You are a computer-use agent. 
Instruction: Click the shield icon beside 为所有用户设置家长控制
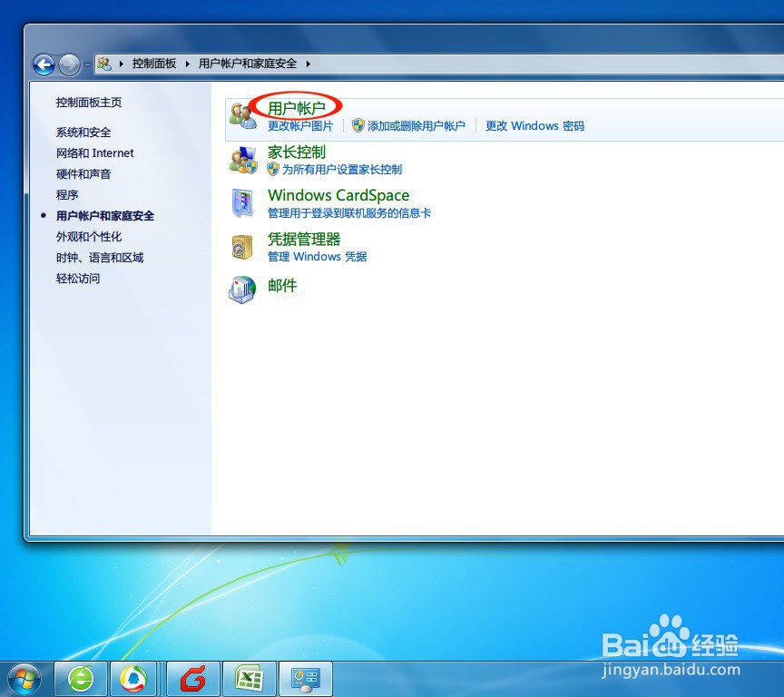(x=273, y=169)
